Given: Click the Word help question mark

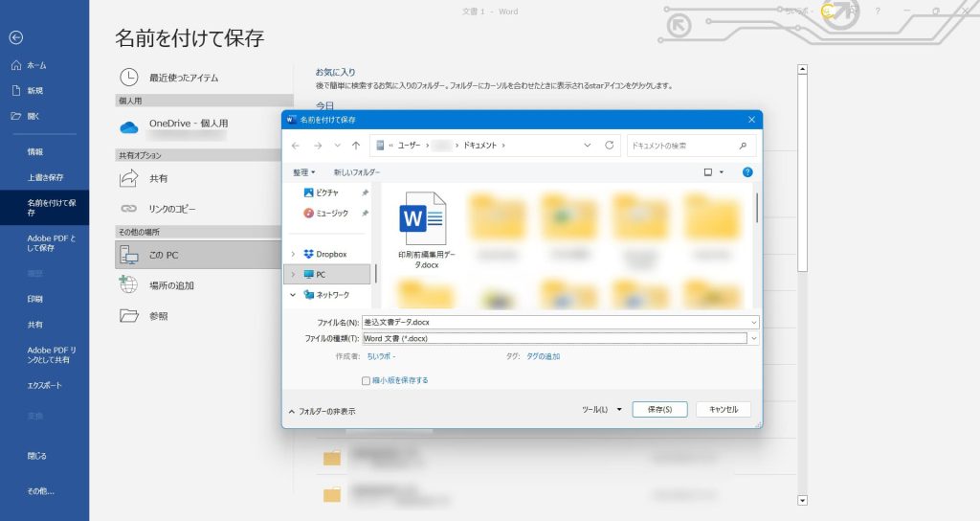Looking at the screenshot, I should click(x=878, y=11).
